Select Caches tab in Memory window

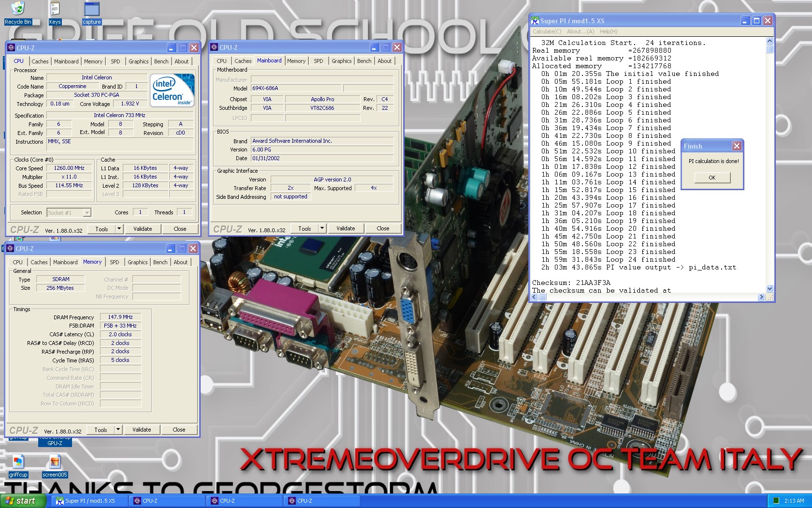tap(39, 262)
